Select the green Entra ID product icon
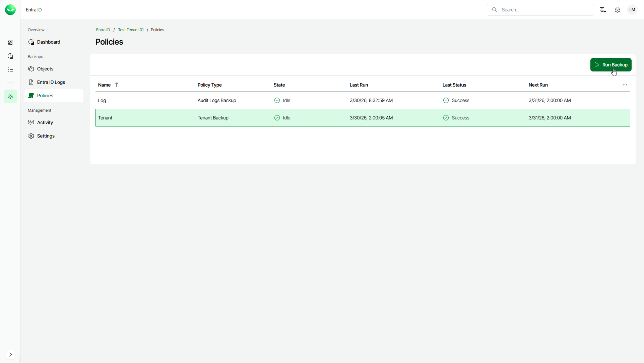 pos(10,96)
